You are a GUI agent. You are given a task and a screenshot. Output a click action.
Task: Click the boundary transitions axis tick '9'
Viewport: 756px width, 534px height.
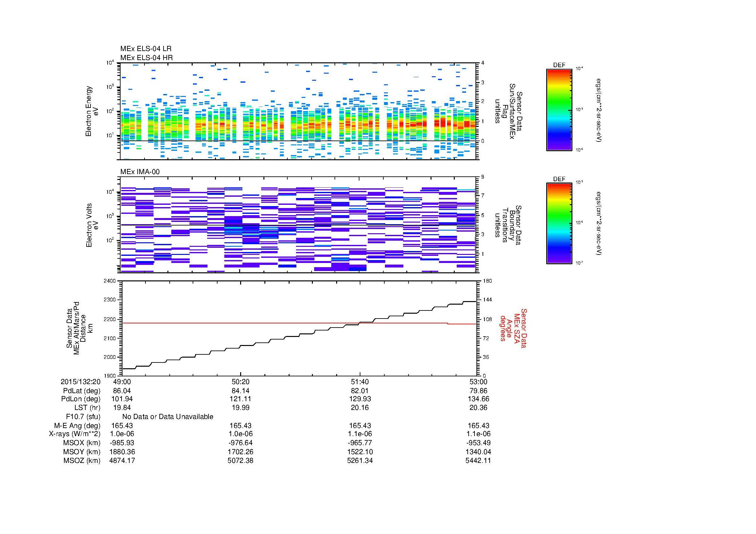(x=483, y=177)
